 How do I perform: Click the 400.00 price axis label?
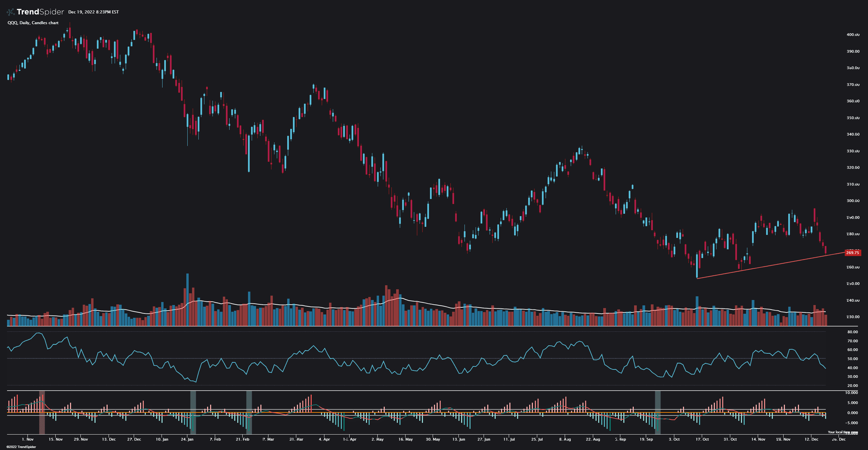coord(853,35)
